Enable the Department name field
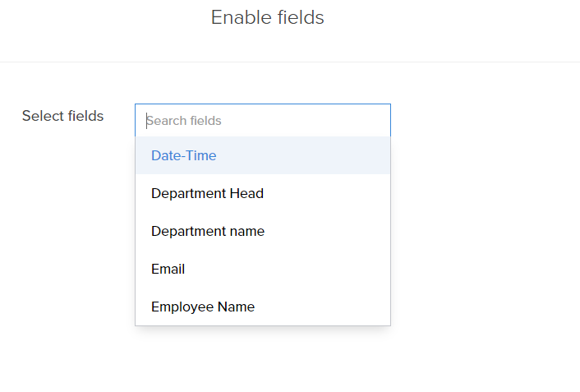 click(x=208, y=232)
